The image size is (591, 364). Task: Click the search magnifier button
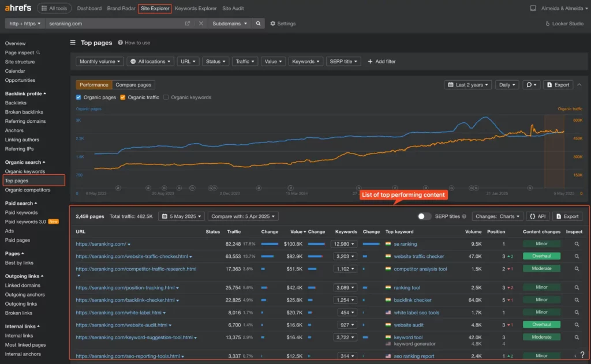259,24
